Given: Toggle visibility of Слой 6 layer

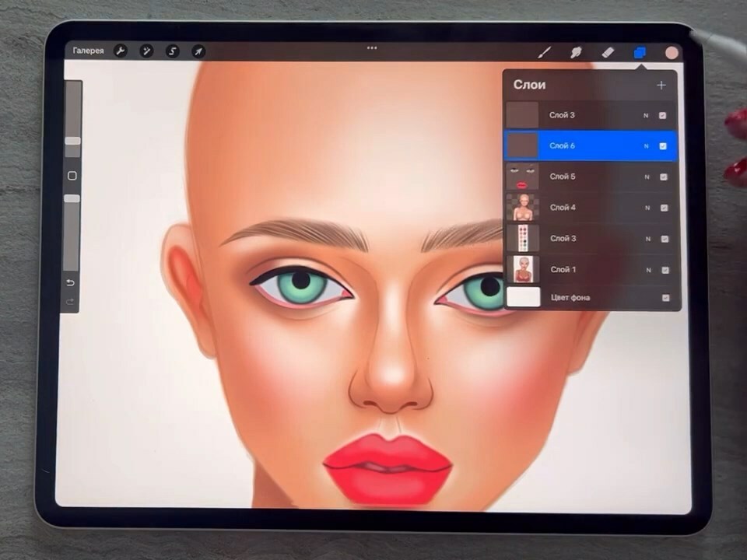Looking at the screenshot, I should pos(663,146).
